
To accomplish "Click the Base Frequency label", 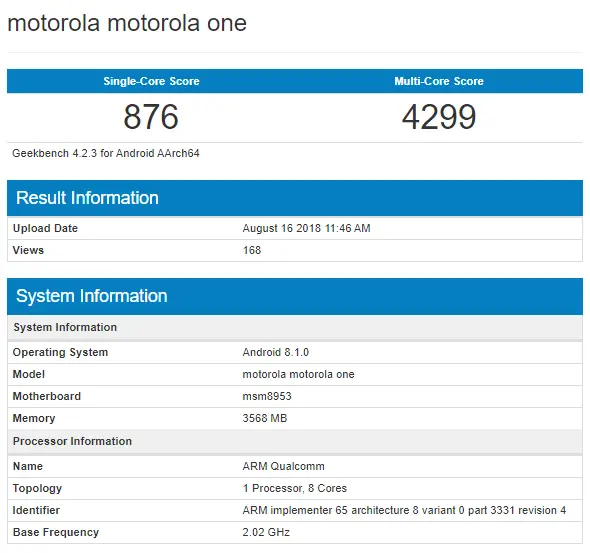I will 56,532.
